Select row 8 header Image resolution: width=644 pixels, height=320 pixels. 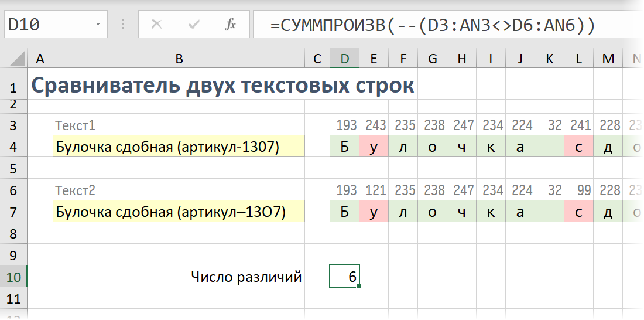click(x=13, y=233)
